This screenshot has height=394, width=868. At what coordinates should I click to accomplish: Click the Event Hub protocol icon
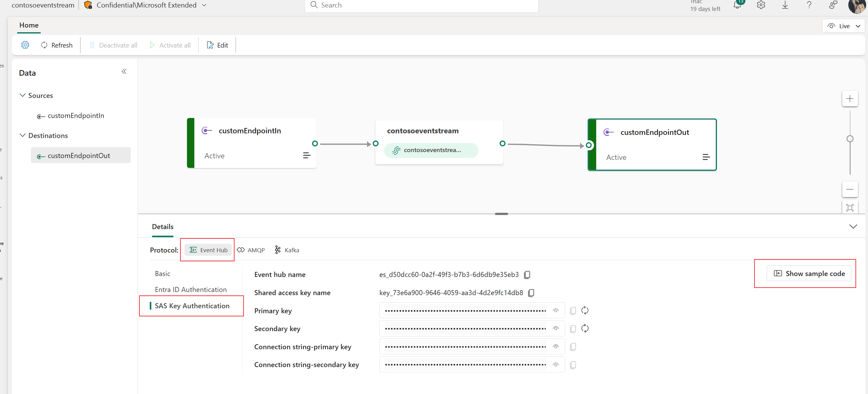(x=193, y=249)
